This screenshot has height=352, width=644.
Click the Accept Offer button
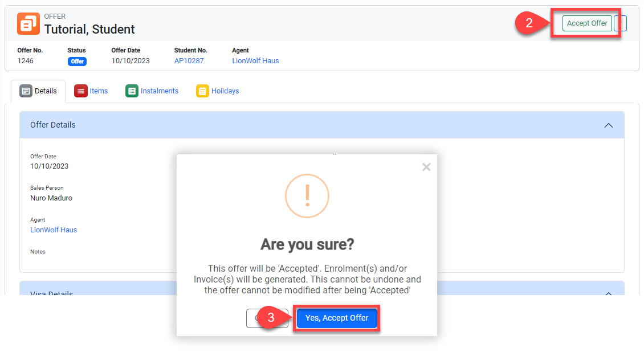pos(587,23)
